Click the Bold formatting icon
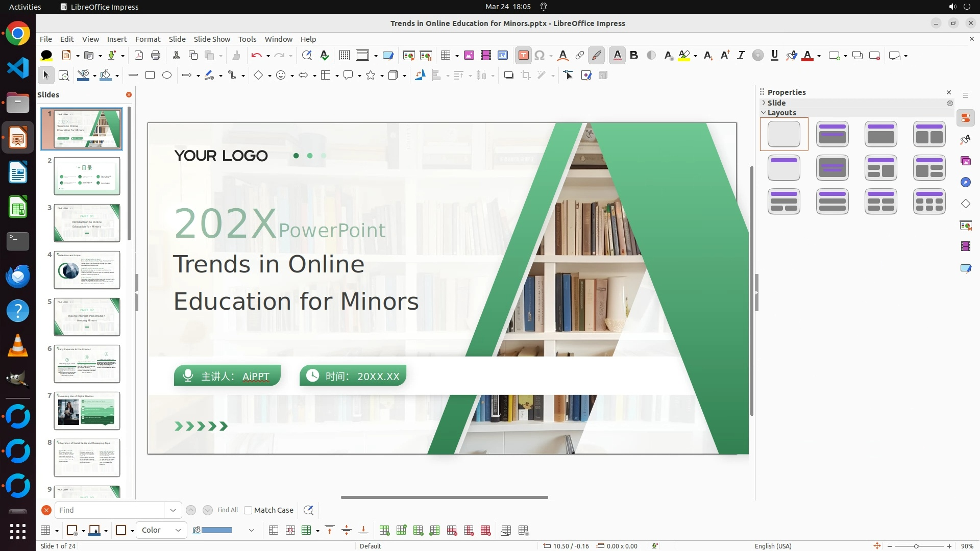Screen dimensions: 980x551 click(634, 56)
